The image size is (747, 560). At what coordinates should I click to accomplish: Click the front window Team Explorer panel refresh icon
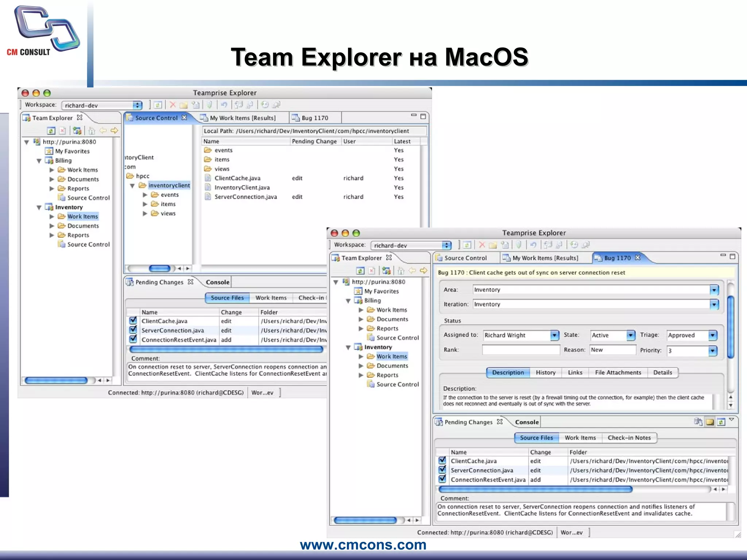pyautogui.click(x=360, y=271)
